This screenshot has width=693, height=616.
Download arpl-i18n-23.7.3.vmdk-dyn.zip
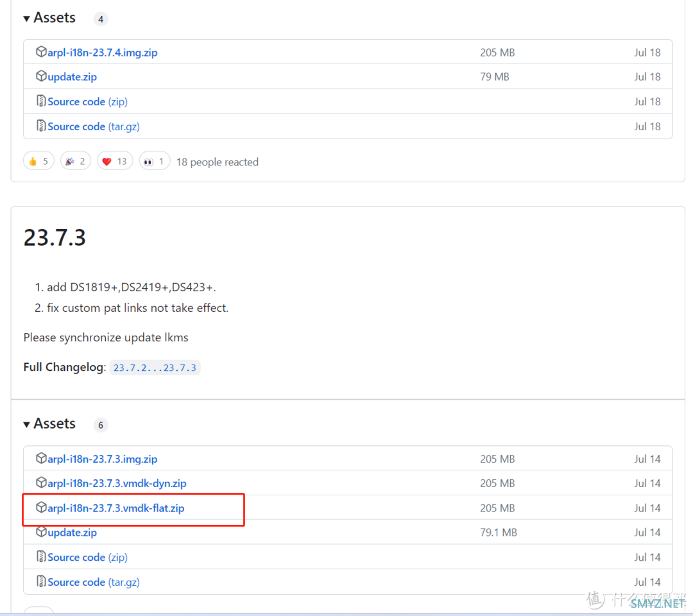117,483
